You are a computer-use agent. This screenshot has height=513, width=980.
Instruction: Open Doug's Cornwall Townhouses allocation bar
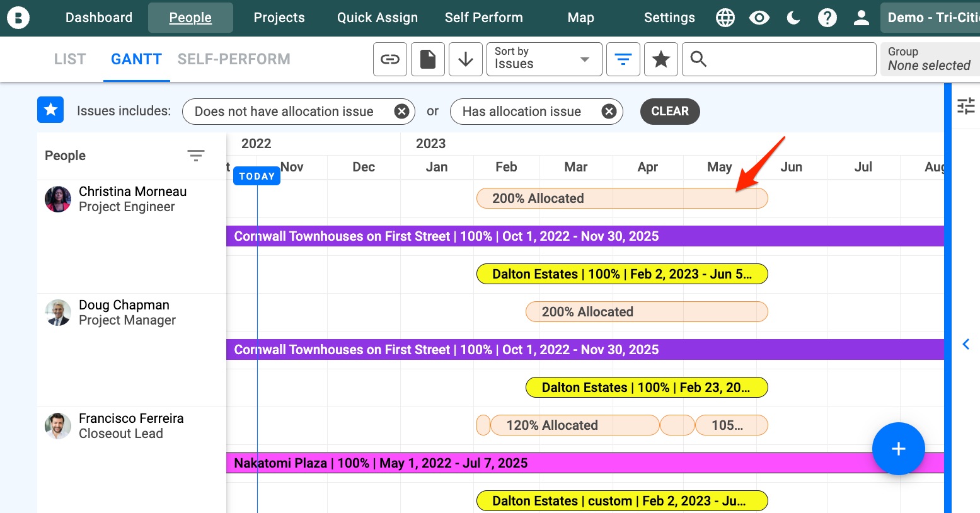click(x=585, y=350)
